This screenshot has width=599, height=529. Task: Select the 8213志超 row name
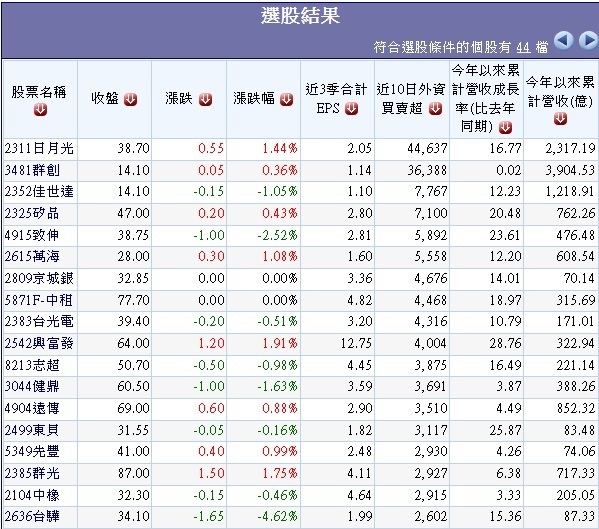[32, 365]
